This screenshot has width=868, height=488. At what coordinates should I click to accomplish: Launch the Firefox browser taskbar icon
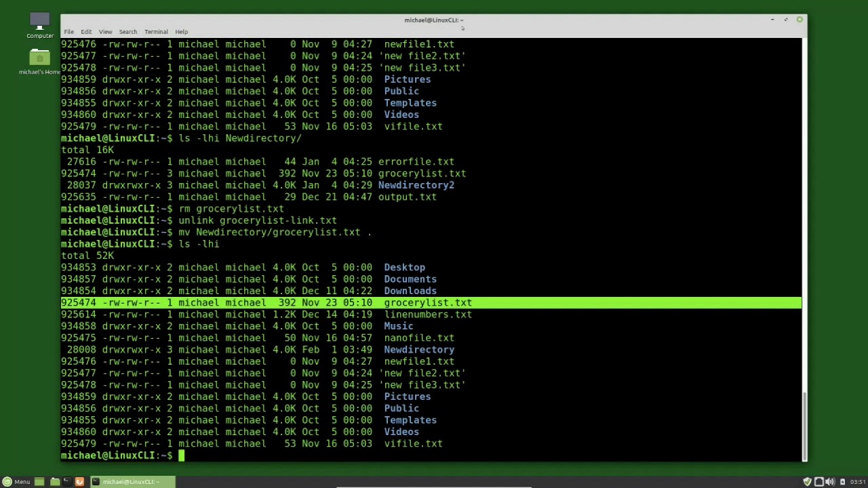pos(79,482)
